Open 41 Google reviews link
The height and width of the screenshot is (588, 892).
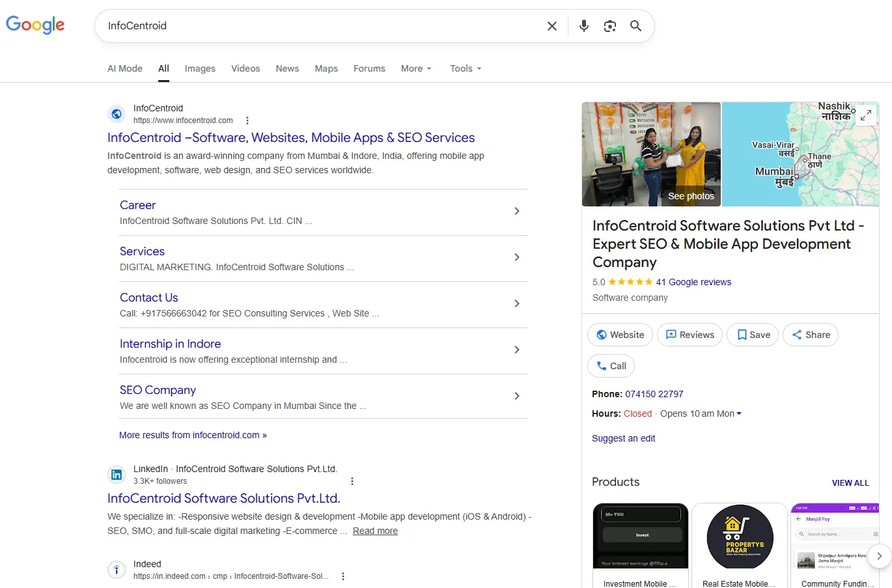pos(693,282)
